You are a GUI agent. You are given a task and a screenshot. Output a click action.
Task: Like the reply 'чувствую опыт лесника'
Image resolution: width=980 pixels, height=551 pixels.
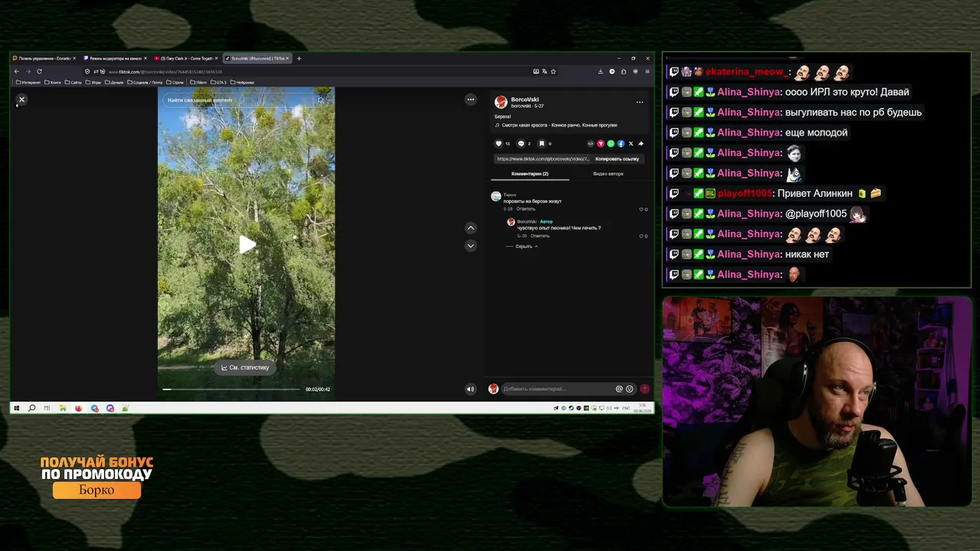(641, 236)
